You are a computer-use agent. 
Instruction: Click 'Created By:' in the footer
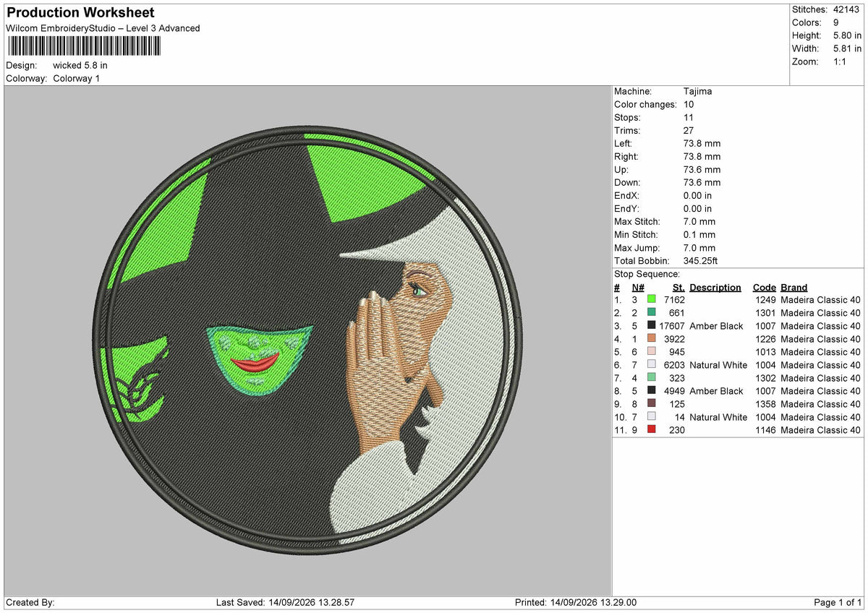30,603
